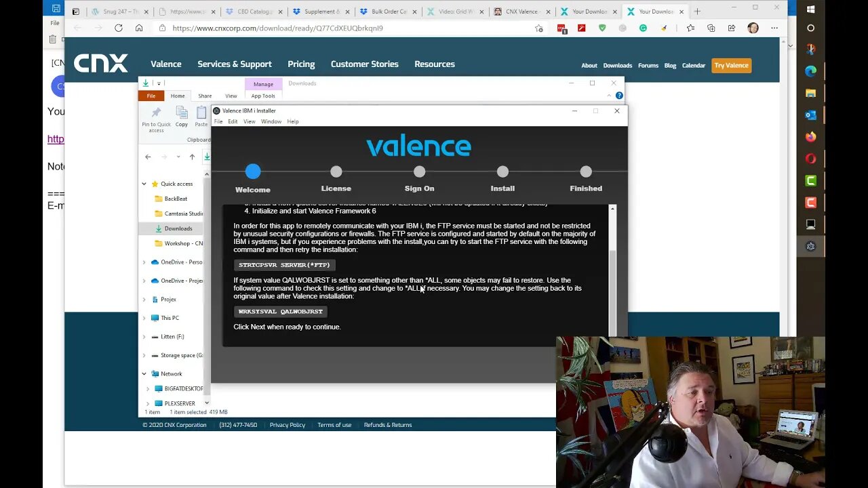Viewport: 868px width, 488px height.
Task: Select the Sign On step circle
Action: tap(419, 172)
